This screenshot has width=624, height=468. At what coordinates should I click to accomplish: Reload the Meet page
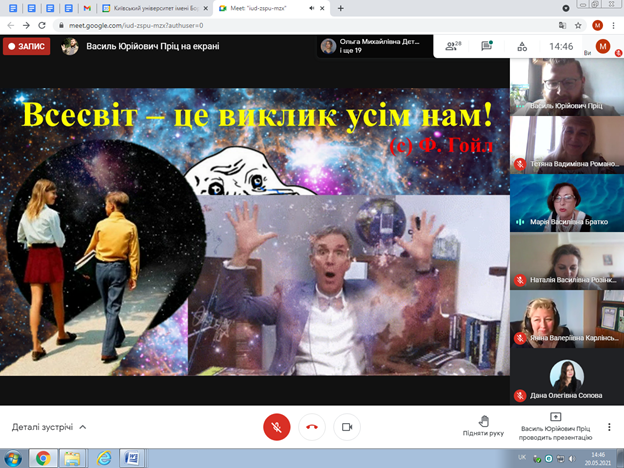[x=47, y=25]
